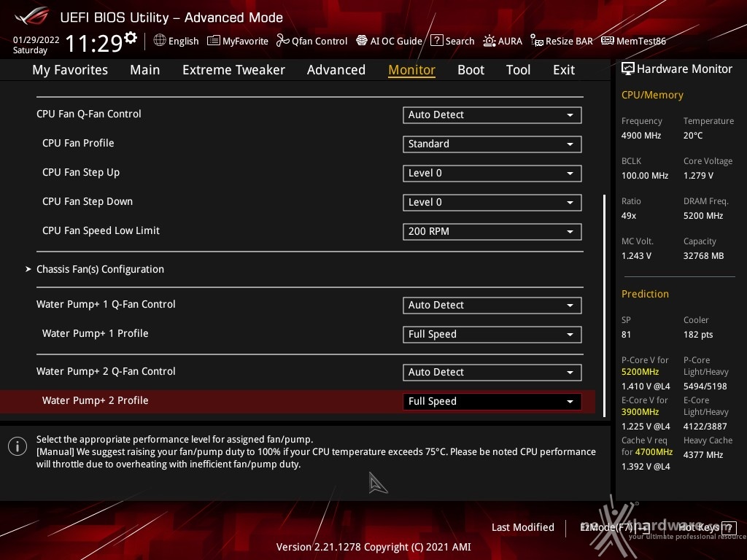Image resolution: width=747 pixels, height=560 pixels.
Task: Switch to Tool tab
Action: pyautogui.click(x=518, y=70)
